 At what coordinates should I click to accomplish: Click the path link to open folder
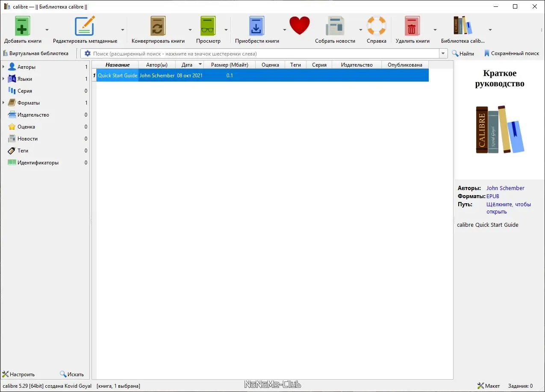pyautogui.click(x=509, y=208)
